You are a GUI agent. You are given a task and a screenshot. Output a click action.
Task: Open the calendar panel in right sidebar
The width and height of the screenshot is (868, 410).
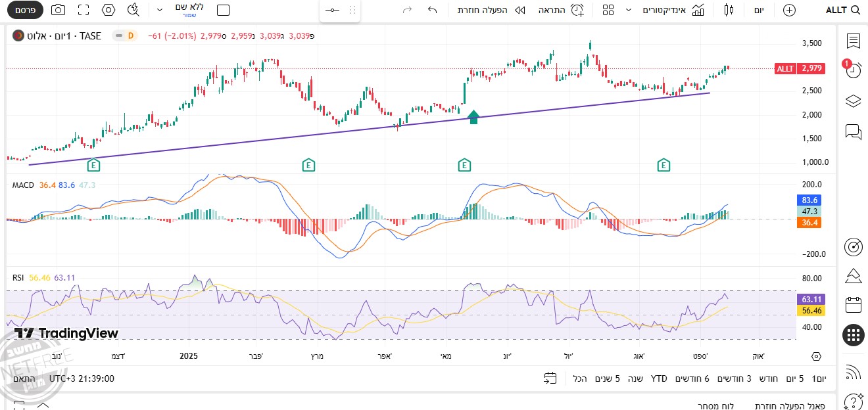point(853,305)
